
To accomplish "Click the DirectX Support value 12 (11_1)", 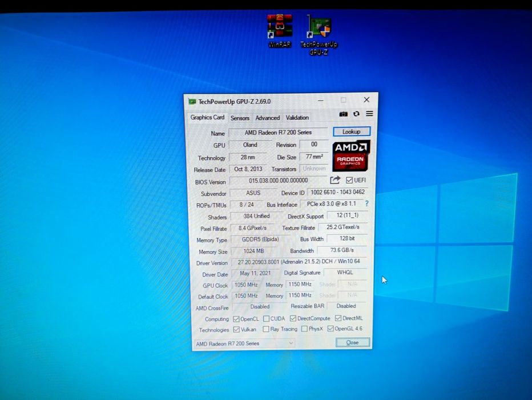I will [x=348, y=215].
